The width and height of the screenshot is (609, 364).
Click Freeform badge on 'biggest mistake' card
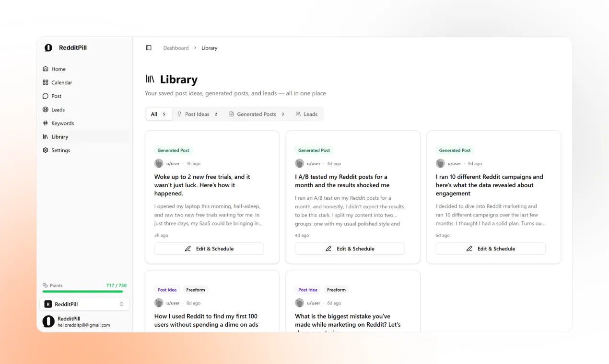(336, 290)
